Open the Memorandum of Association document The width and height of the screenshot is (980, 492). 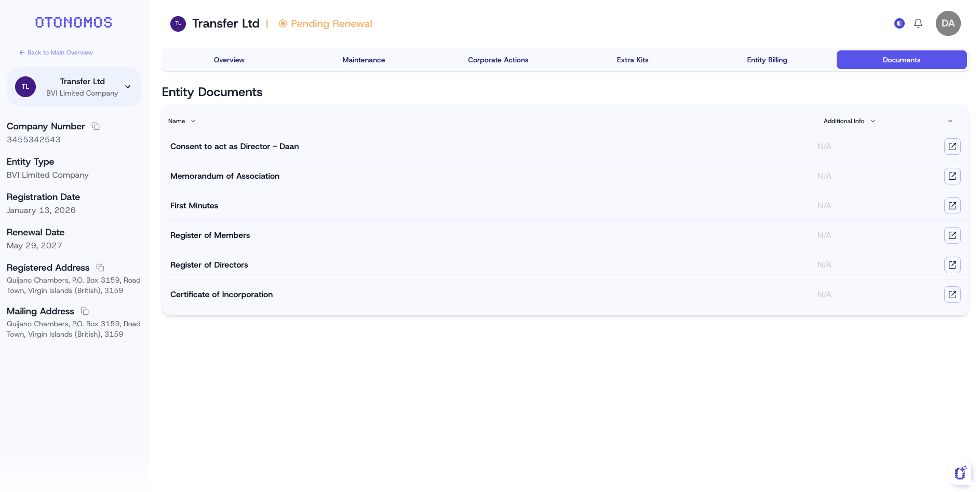(x=952, y=176)
